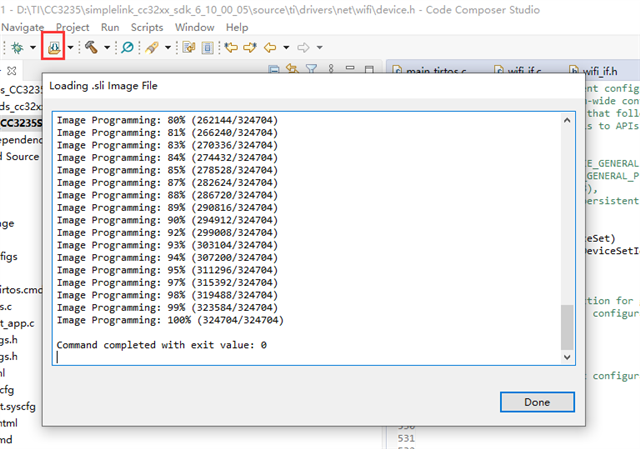Open the view menu dots icon
Viewport: 640px width, 449px height.
click(331, 69)
